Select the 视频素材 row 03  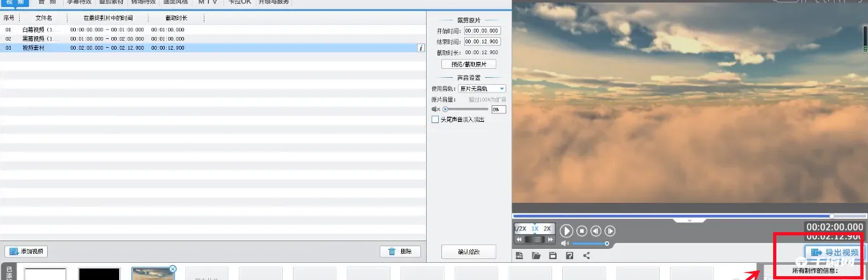tap(213, 48)
